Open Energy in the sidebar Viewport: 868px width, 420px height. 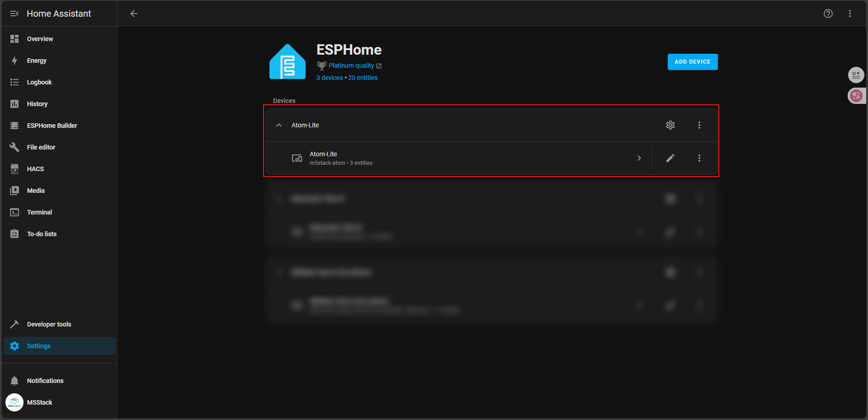60,61
